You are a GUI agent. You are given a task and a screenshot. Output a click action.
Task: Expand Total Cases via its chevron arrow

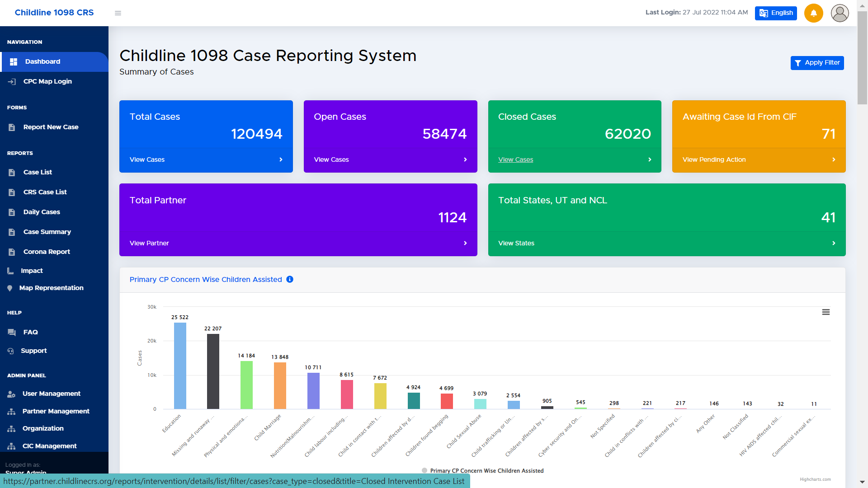click(x=281, y=160)
